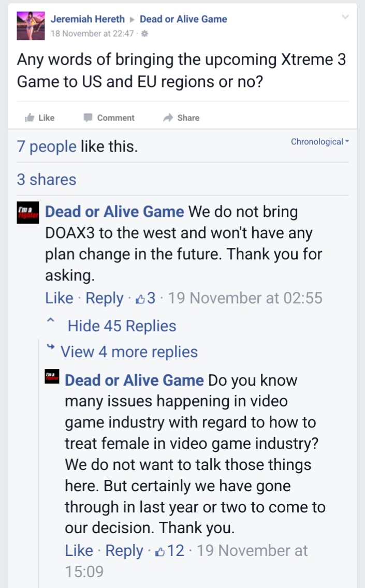Screen dimensions: 365x588
Task: Click the 12 likes thumbs-up count icon
Action: pyautogui.click(x=160, y=551)
